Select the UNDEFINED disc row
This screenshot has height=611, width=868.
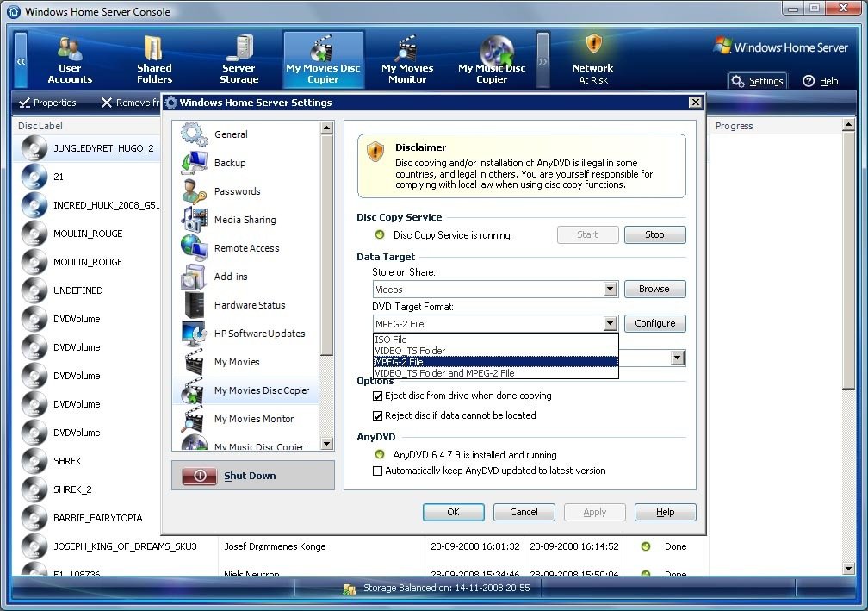(x=87, y=290)
